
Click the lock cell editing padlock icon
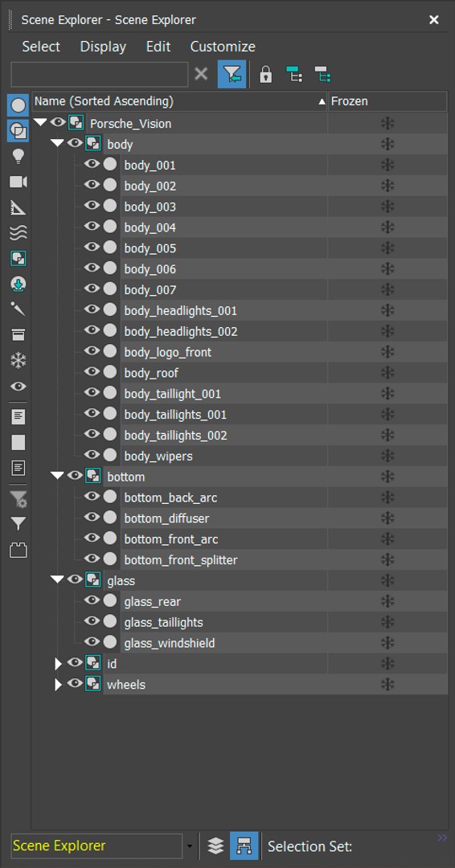[266, 74]
